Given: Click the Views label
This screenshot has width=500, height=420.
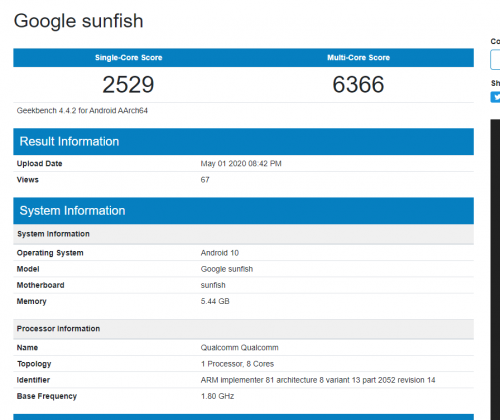Looking at the screenshot, I should point(28,180).
